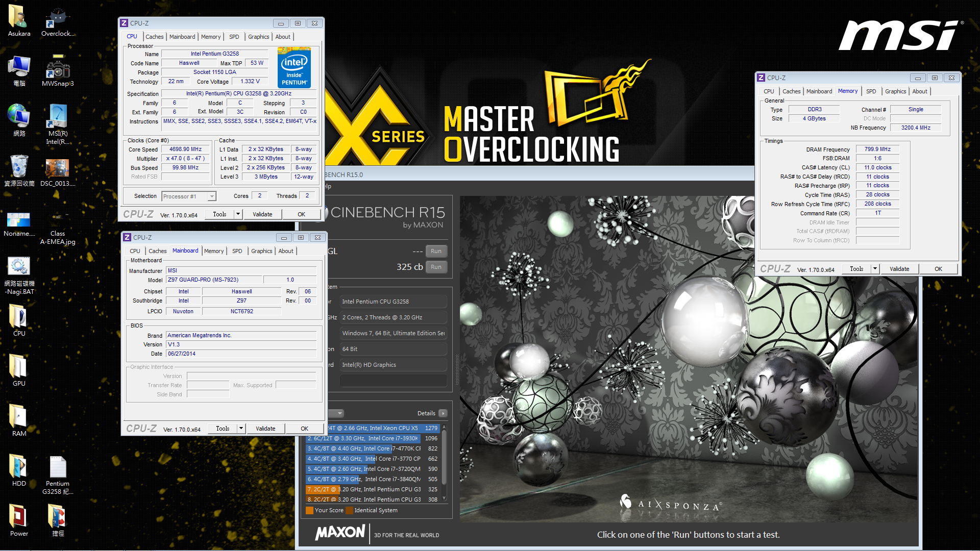Image resolution: width=980 pixels, height=551 pixels.
Task: Click Validate in the Mainboard CPU-Z window
Action: [265, 429]
